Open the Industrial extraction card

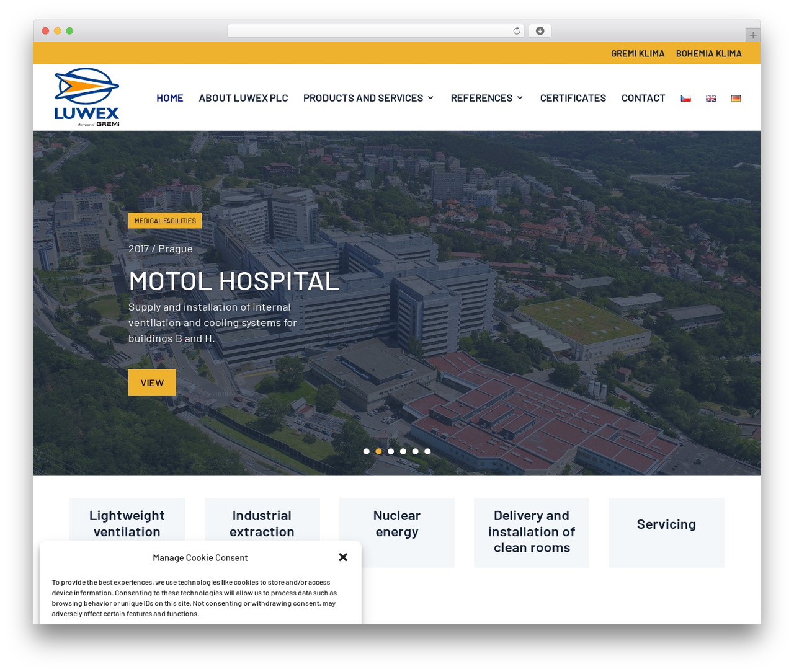point(262,523)
